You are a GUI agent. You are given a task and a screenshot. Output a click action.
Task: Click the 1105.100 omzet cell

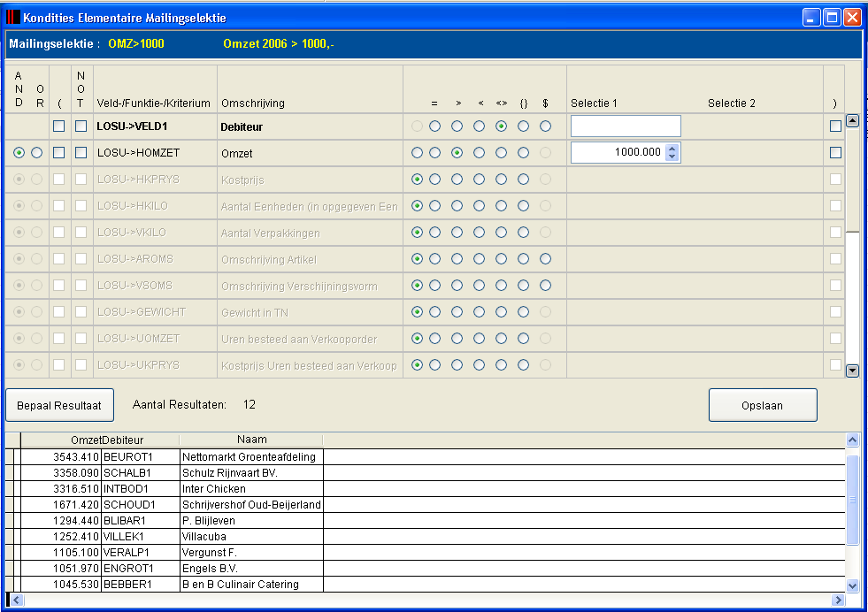pyautogui.click(x=61, y=553)
